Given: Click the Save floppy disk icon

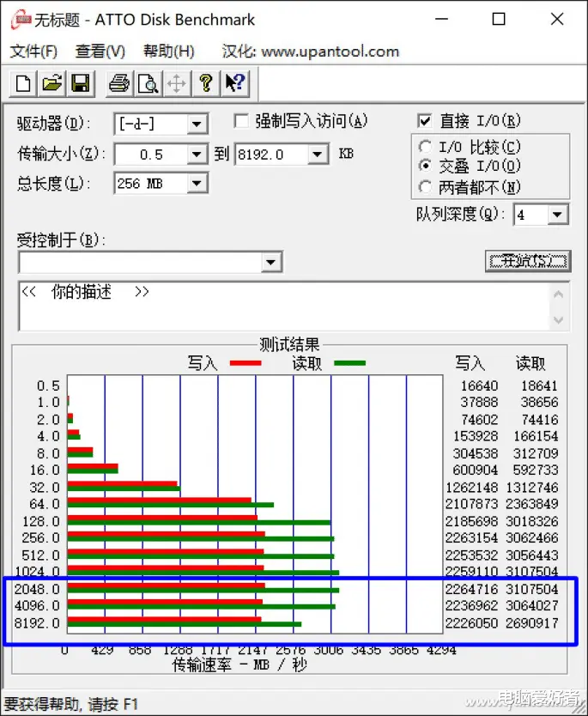Looking at the screenshot, I should click(81, 83).
